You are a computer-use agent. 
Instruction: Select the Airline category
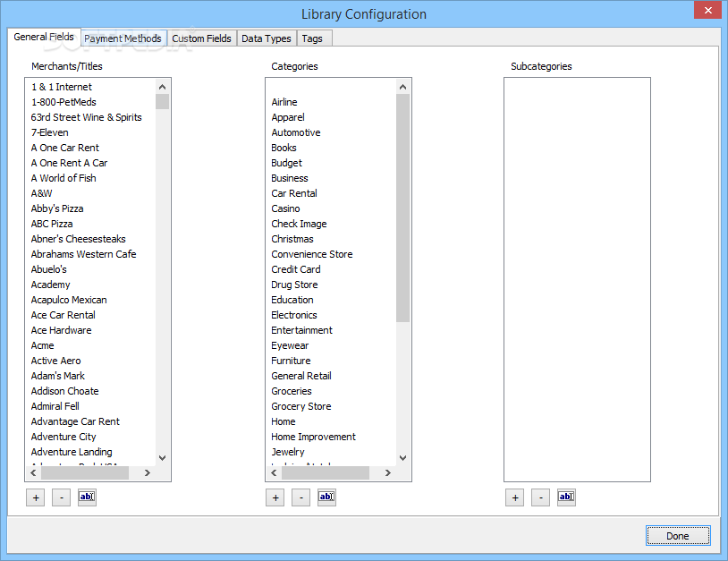284,102
